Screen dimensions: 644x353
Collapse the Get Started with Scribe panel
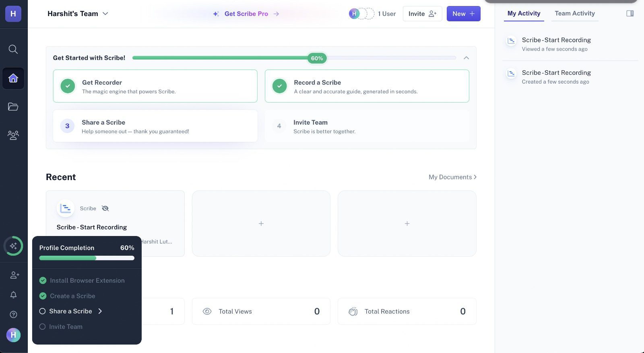point(466,58)
